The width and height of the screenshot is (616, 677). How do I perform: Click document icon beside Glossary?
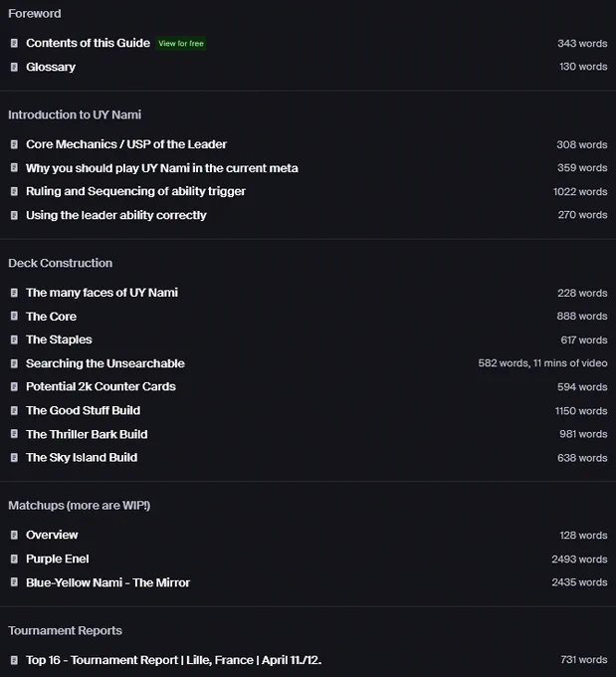(14, 67)
